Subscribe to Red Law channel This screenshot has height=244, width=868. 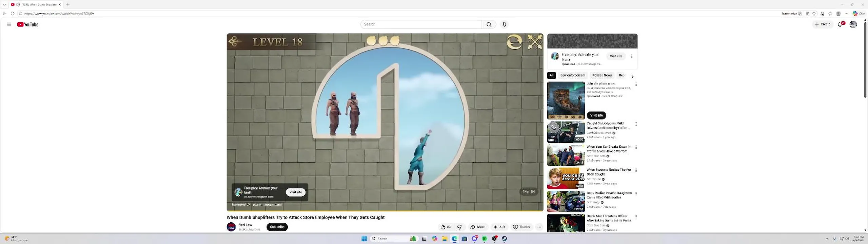[277, 227]
